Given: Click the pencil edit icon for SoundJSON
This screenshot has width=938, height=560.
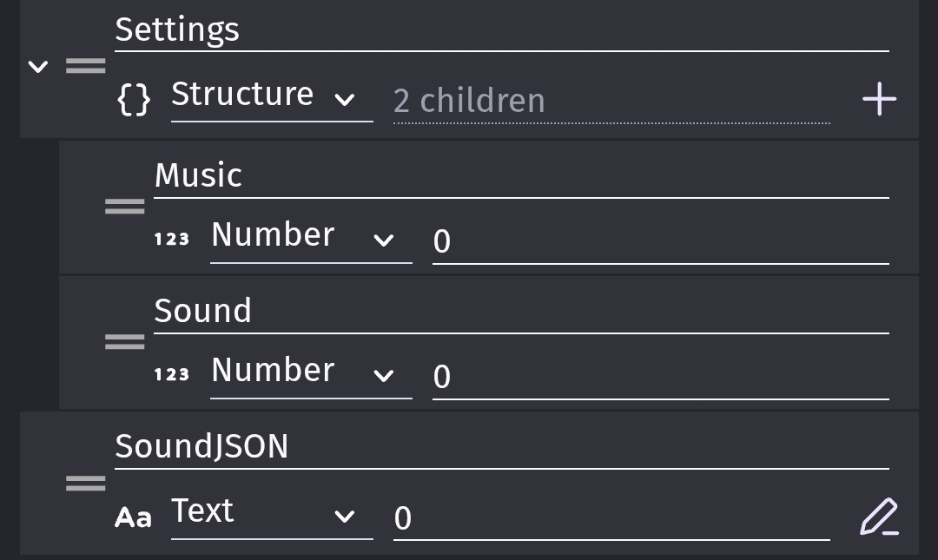Looking at the screenshot, I should pos(879,517).
